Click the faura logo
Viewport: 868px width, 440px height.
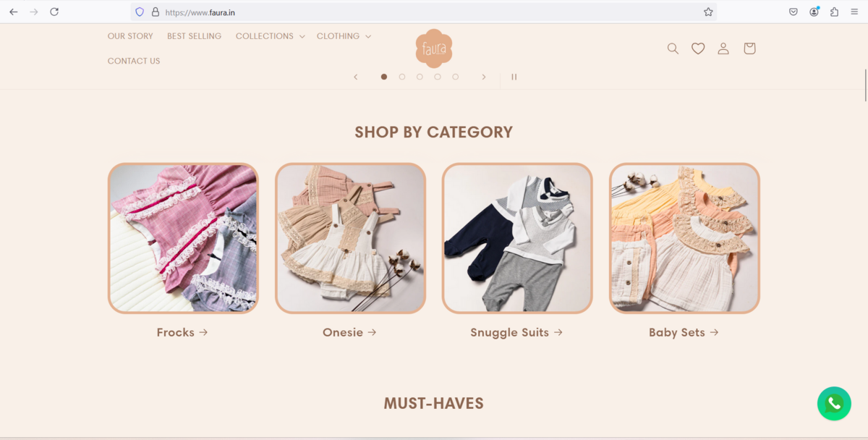tap(434, 48)
